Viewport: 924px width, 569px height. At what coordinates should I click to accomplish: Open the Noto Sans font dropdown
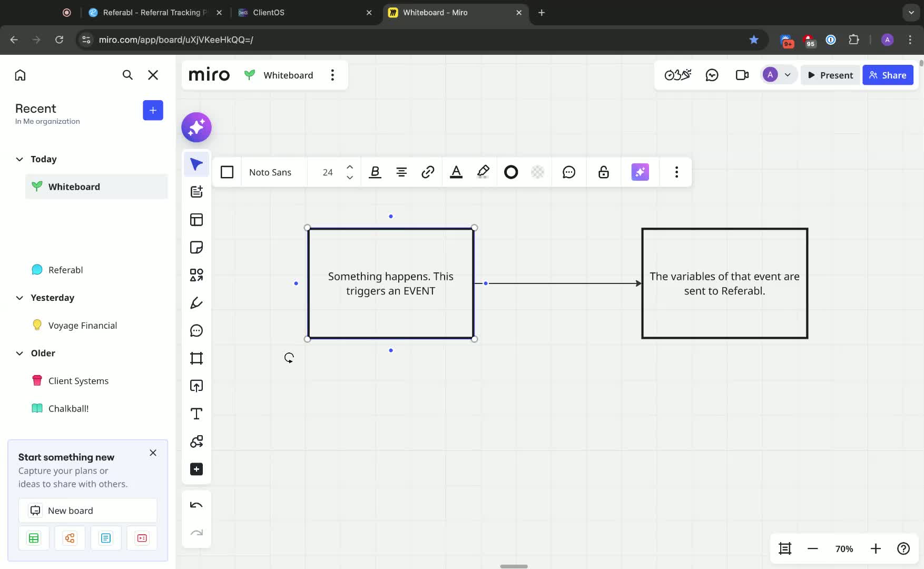click(x=270, y=172)
